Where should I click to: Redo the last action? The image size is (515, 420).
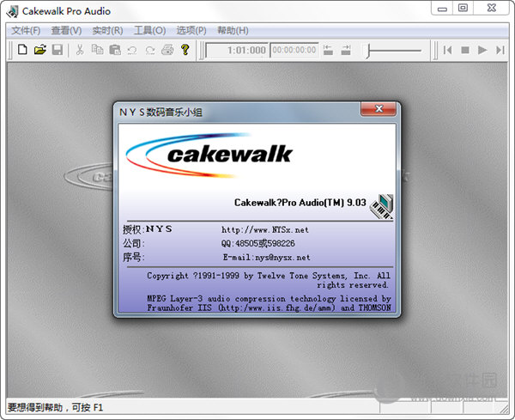pos(150,50)
